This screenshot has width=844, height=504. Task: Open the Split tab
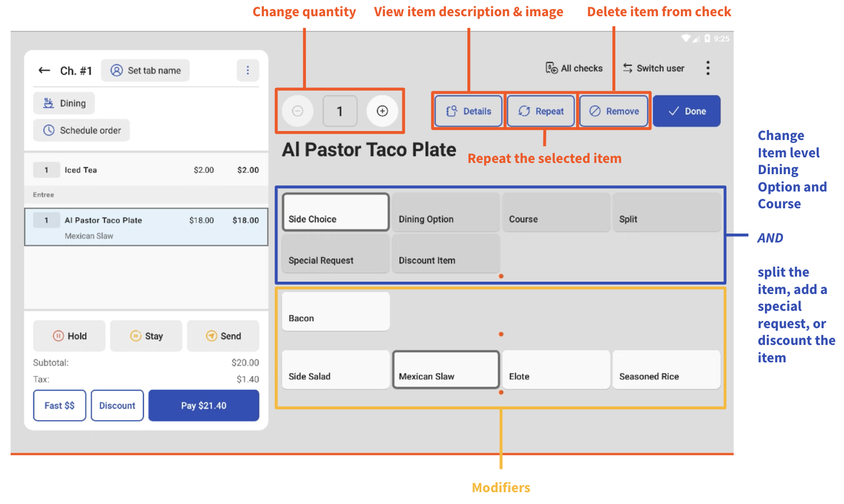click(666, 212)
